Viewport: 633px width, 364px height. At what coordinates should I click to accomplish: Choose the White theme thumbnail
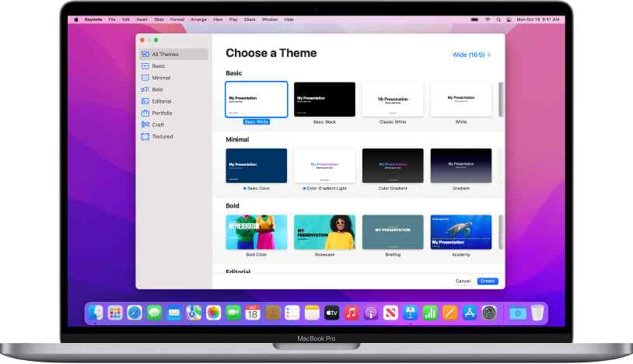[x=461, y=100]
